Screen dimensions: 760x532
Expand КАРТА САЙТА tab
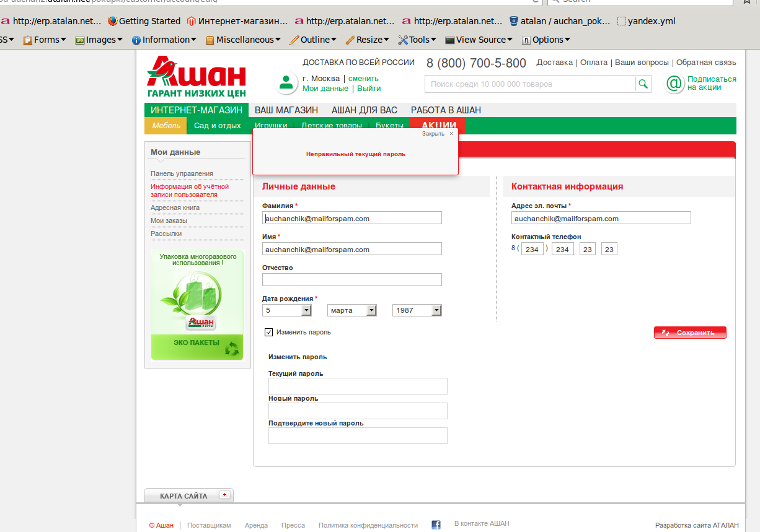click(x=188, y=495)
